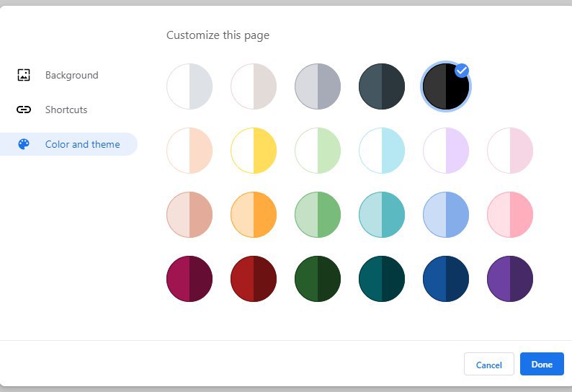Apply the dark magenta theme swatch
572x392 pixels.
click(x=189, y=279)
